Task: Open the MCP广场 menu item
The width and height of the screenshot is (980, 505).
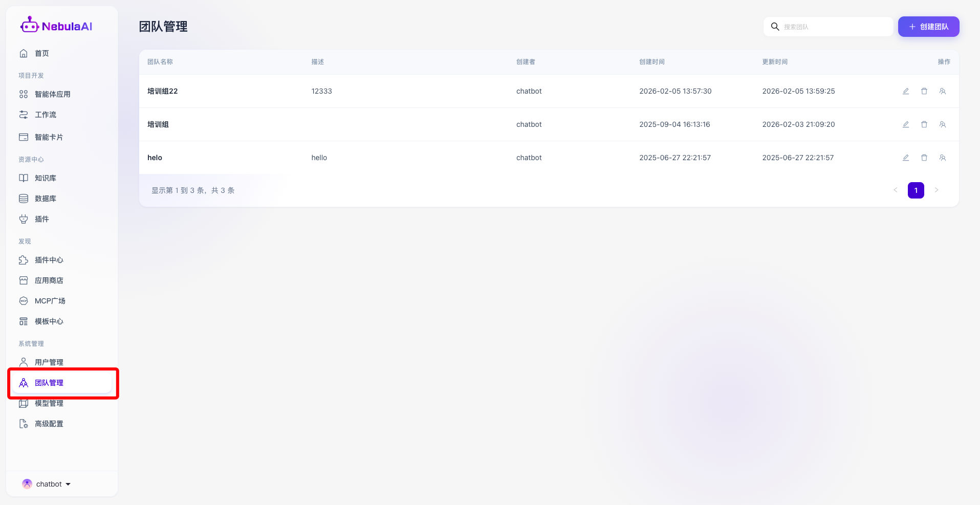Action: pos(50,301)
